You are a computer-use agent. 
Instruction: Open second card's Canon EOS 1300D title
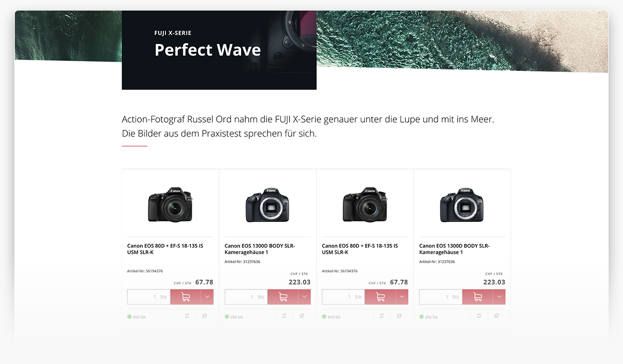(259, 249)
